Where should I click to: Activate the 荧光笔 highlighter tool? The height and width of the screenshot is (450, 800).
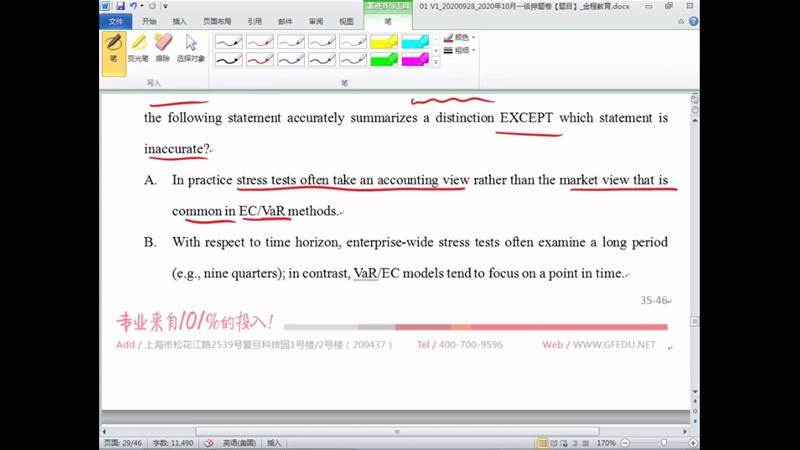[x=138, y=48]
